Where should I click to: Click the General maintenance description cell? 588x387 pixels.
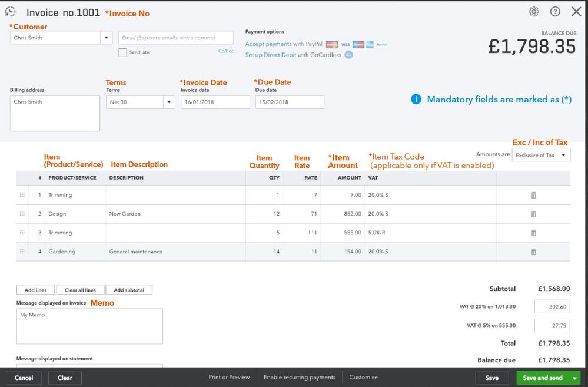pos(175,252)
